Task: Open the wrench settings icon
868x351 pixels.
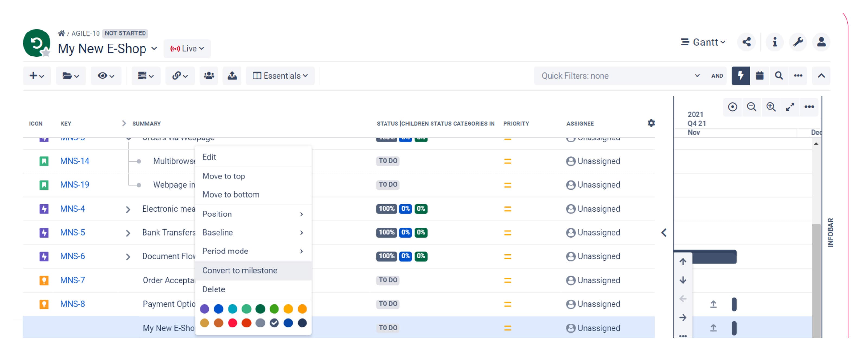Action: (798, 42)
